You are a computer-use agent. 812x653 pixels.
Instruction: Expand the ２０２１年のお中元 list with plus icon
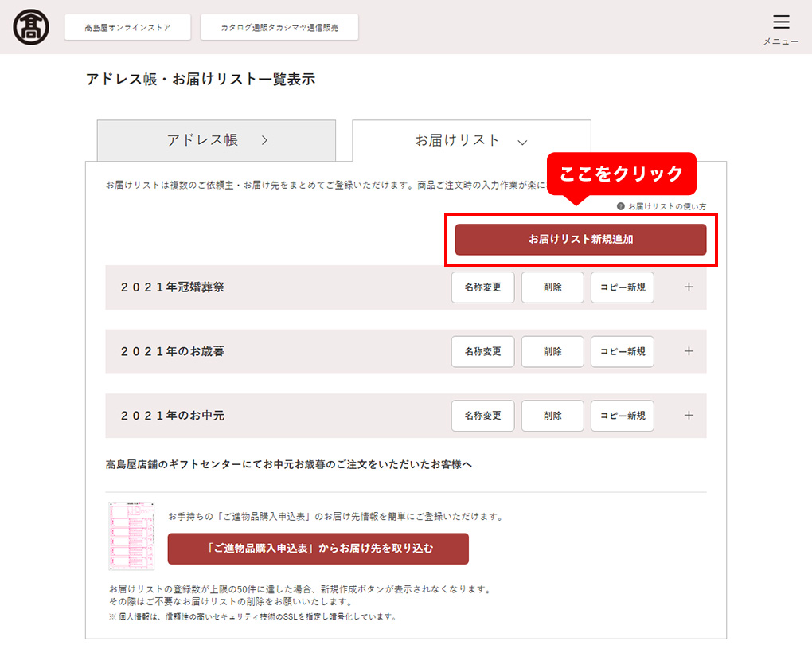tap(689, 416)
